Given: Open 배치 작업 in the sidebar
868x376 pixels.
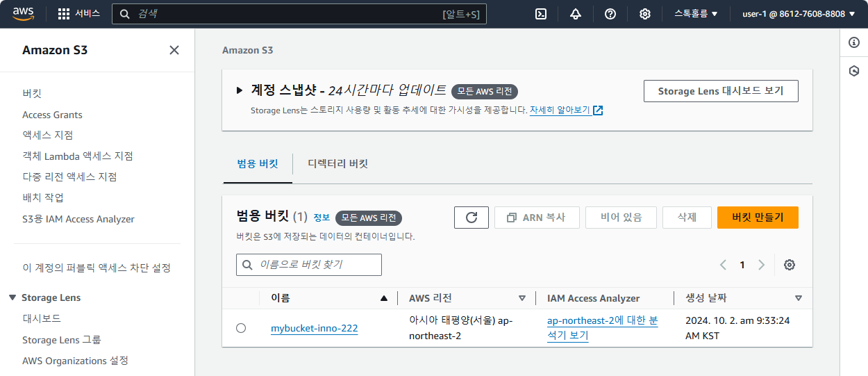Looking at the screenshot, I should (43, 197).
